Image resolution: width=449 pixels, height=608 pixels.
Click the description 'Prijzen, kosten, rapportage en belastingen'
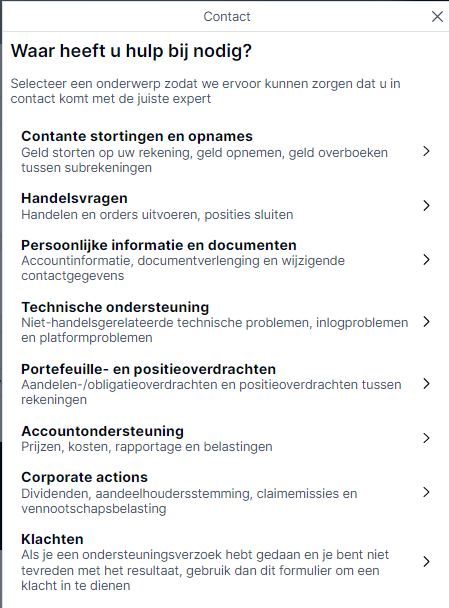[147, 447]
